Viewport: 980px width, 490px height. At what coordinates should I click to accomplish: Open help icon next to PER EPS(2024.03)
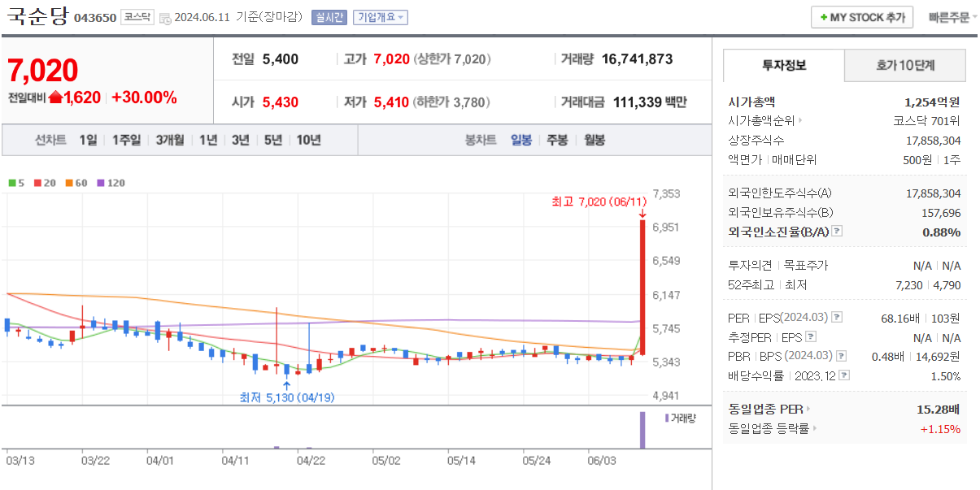837,317
